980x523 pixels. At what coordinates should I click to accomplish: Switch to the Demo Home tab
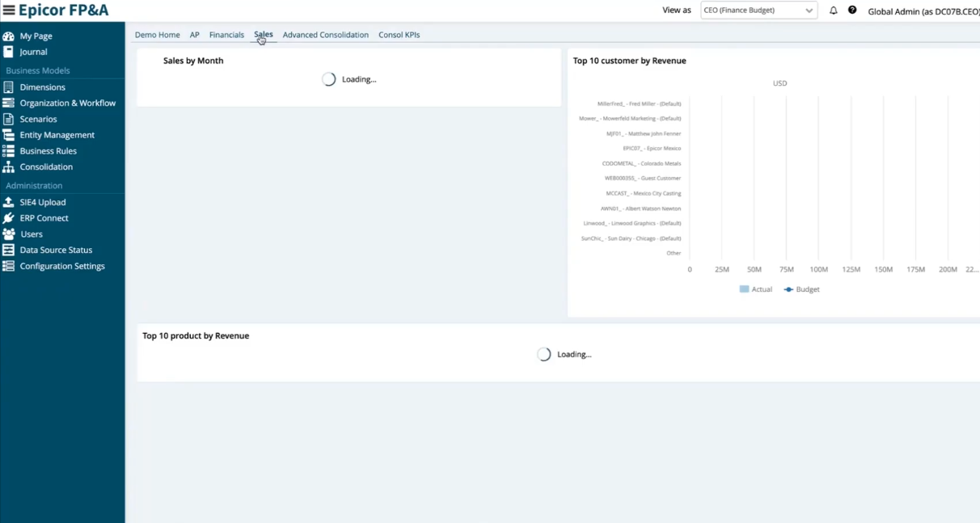[x=158, y=35]
